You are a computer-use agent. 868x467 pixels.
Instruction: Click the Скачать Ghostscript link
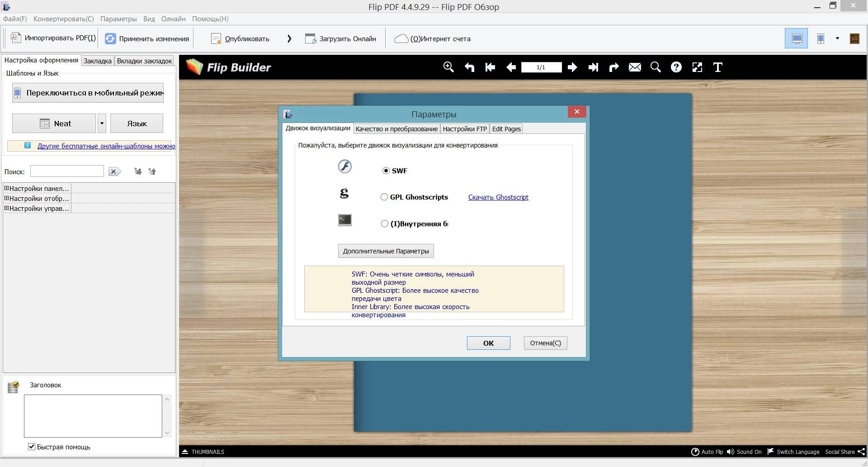498,197
